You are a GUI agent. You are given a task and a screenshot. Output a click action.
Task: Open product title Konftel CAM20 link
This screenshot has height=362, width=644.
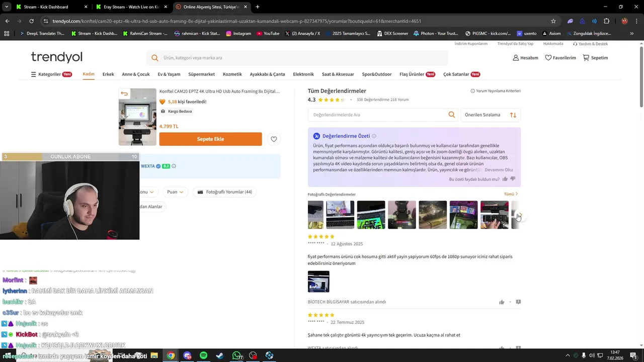coord(219,92)
